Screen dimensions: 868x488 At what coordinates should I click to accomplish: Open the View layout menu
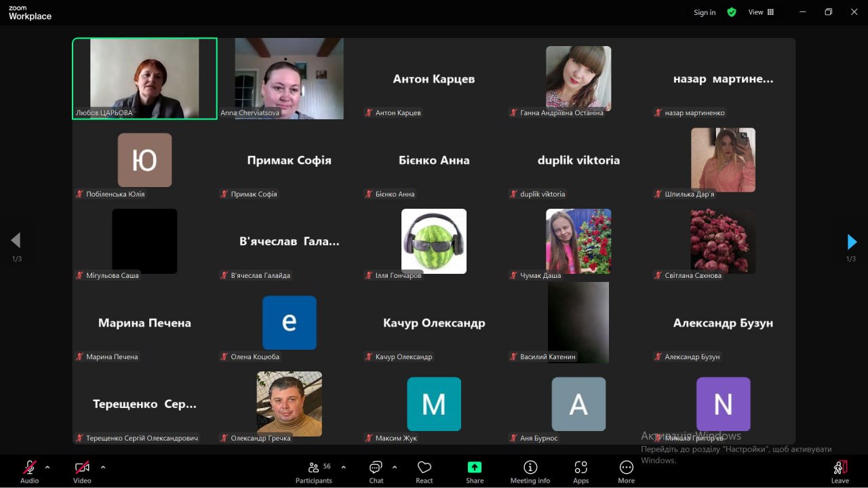click(x=760, y=12)
